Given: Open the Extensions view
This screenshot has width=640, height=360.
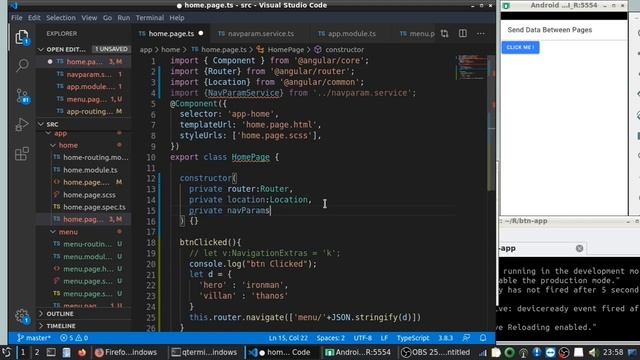Looking at the screenshot, I should click(22, 154).
